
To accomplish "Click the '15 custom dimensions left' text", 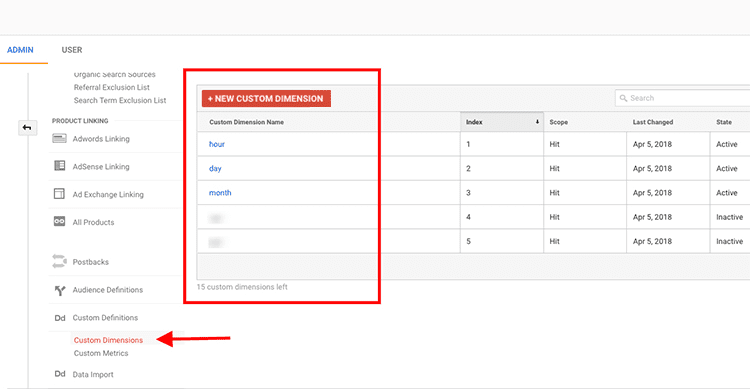I will pos(242,287).
